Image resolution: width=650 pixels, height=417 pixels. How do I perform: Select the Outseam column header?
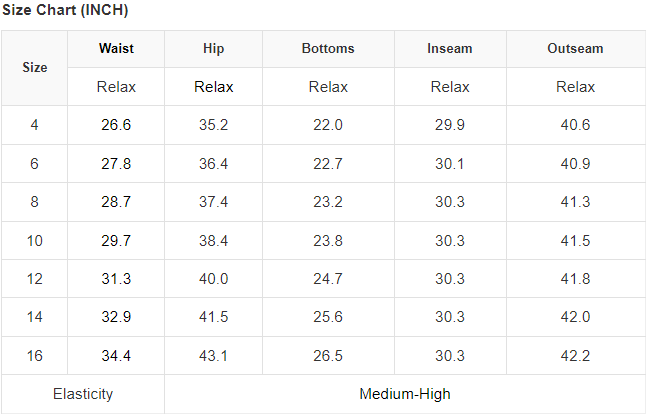tap(575, 48)
